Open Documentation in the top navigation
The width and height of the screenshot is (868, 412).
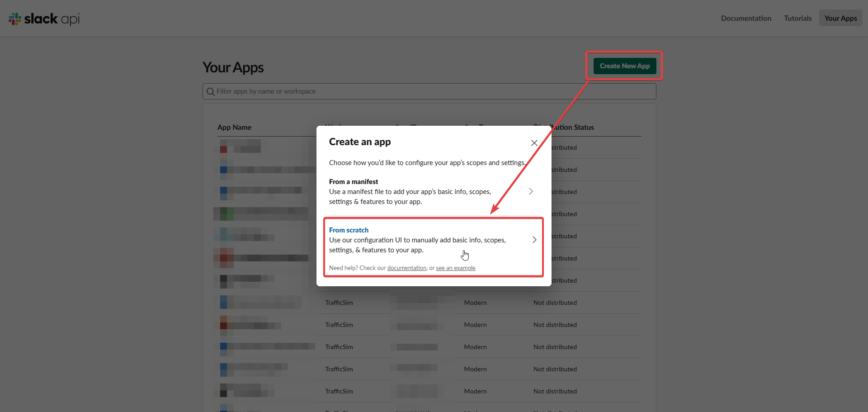(x=746, y=18)
